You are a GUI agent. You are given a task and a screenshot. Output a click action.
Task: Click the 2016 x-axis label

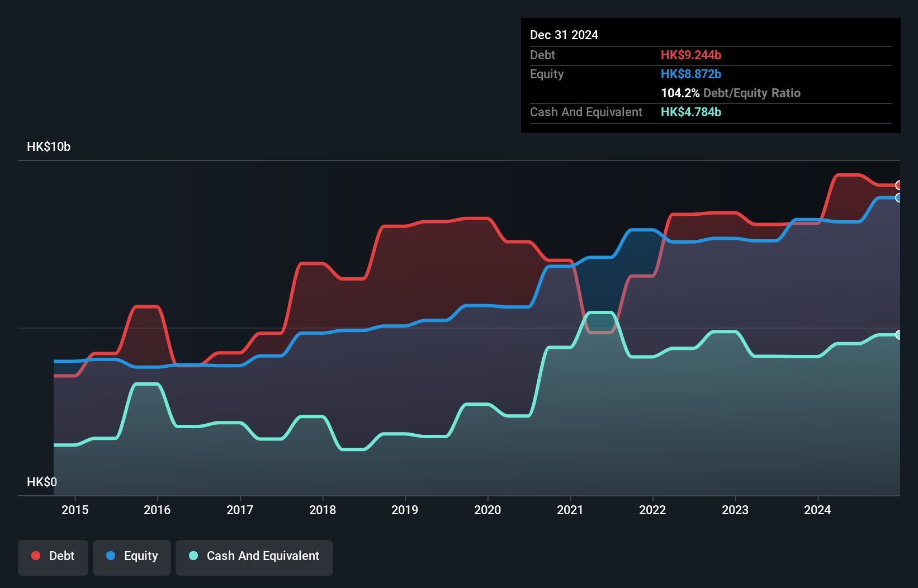[x=157, y=510]
